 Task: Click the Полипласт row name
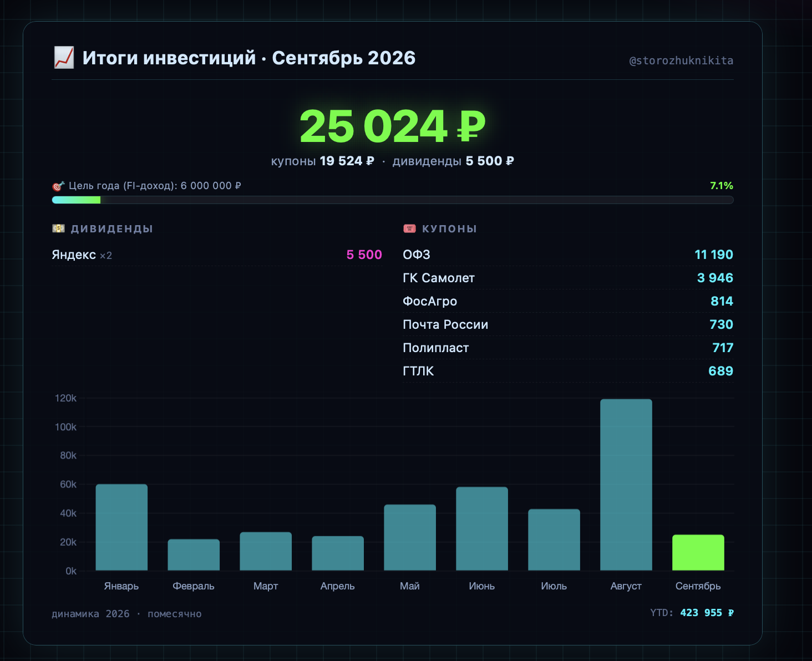(436, 348)
